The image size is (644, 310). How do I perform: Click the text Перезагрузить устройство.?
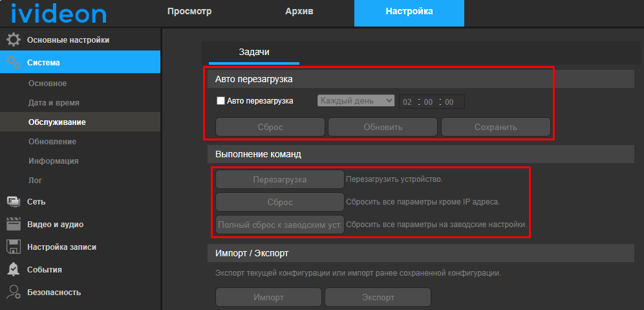tap(394, 180)
